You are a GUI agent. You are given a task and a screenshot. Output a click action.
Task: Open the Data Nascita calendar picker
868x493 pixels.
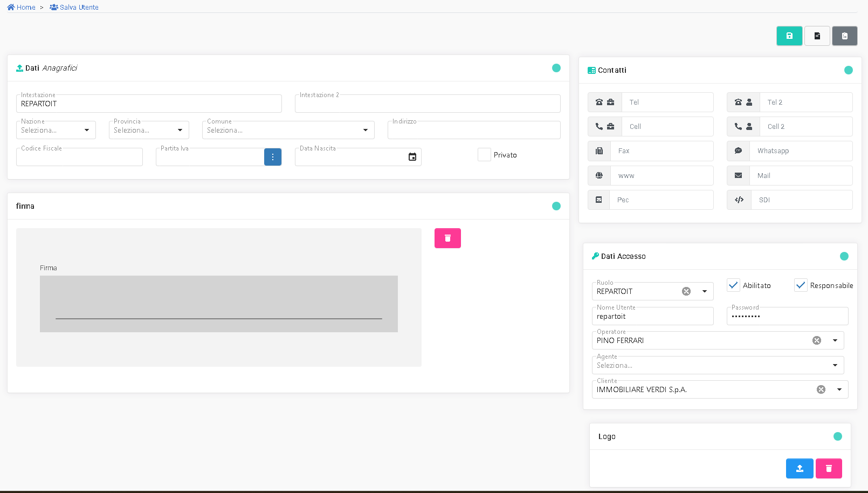pyautogui.click(x=412, y=157)
